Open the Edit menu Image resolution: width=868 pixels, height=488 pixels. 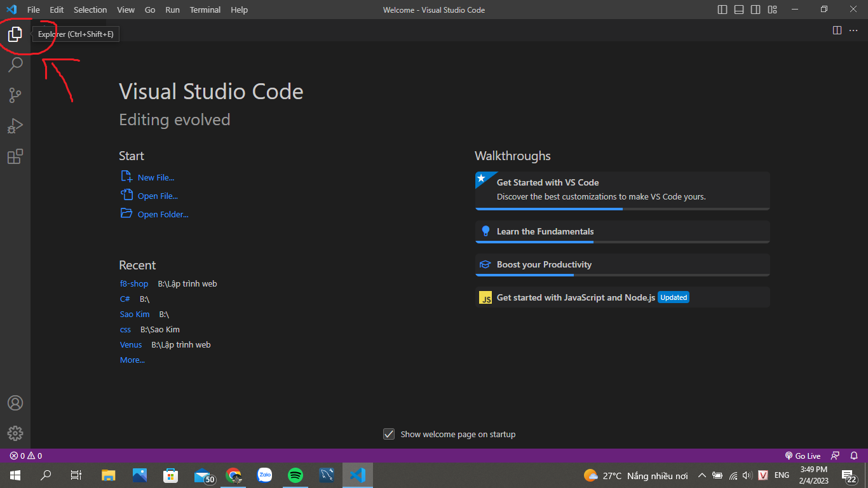(x=57, y=10)
